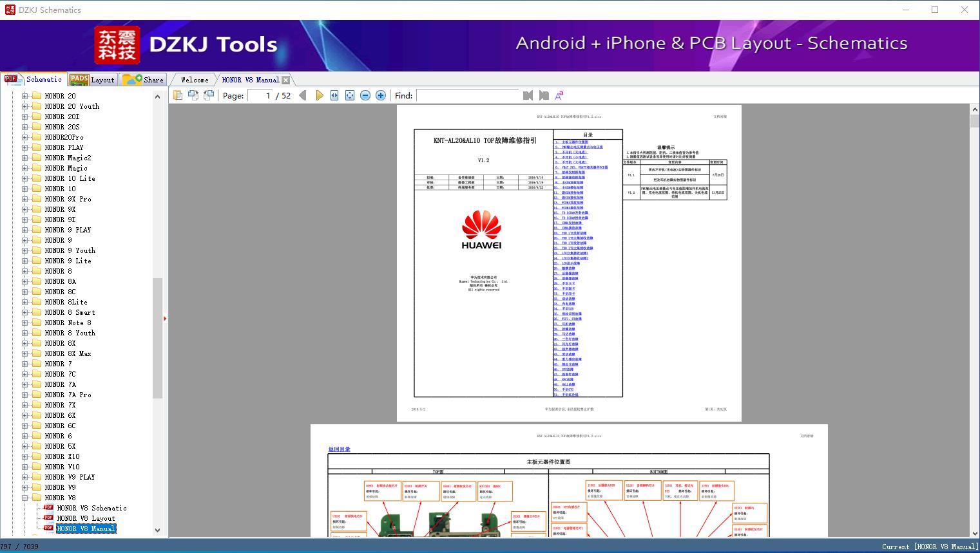
Task: Find next match icon
Action: (x=544, y=95)
